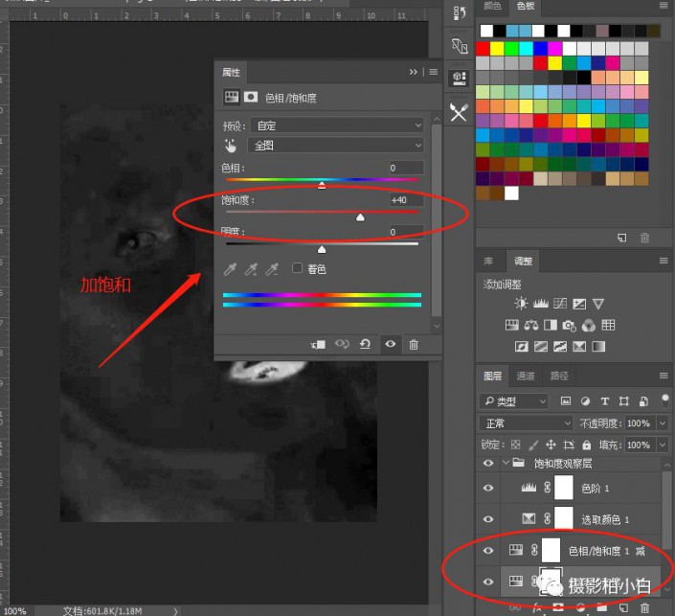The image size is (675, 616).
Task: Open the 预设 preset dropdown
Action: pos(336,125)
